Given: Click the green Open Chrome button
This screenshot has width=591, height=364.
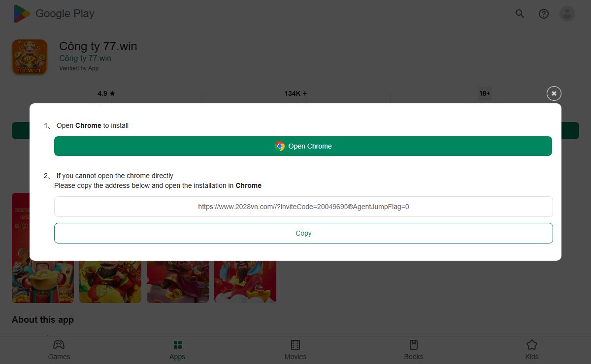Looking at the screenshot, I should [x=303, y=146].
